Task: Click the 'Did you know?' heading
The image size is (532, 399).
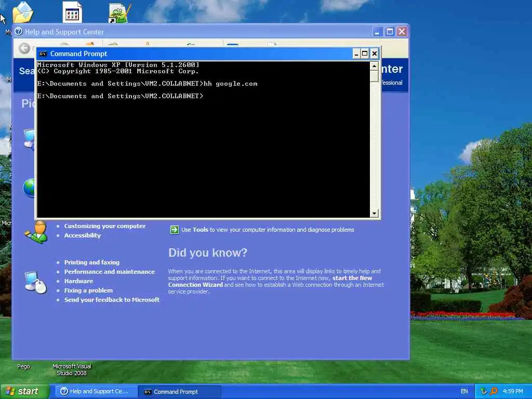Action: coord(208,253)
